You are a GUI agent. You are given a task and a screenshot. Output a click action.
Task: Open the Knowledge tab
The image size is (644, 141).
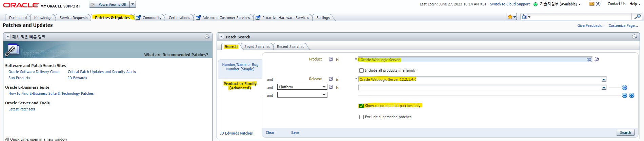(43, 18)
